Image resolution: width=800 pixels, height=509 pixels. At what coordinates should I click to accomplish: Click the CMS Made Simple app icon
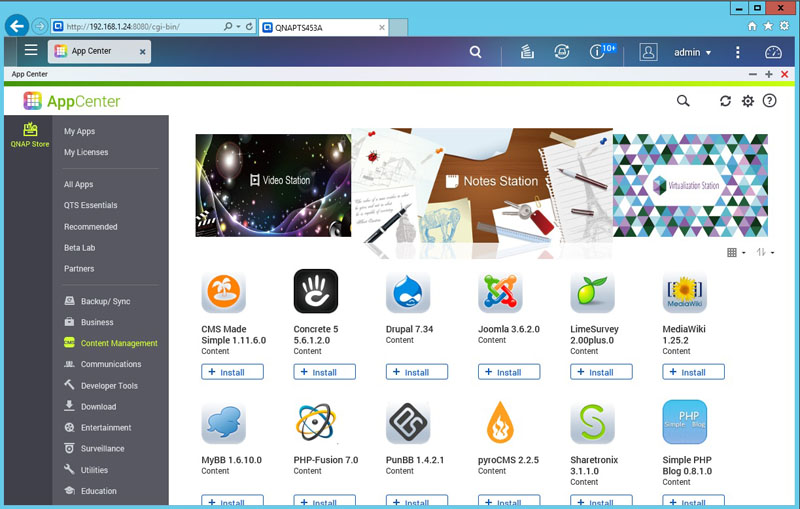(223, 292)
